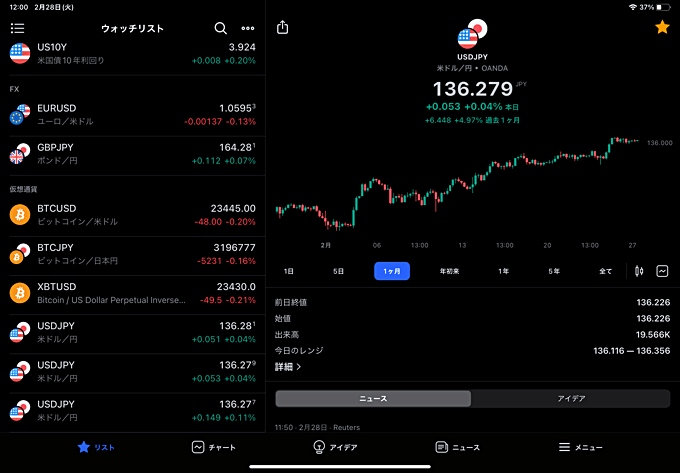680x473 pixels.
Task: Tap the XBTUSD bitcoin logo
Action: (20, 293)
